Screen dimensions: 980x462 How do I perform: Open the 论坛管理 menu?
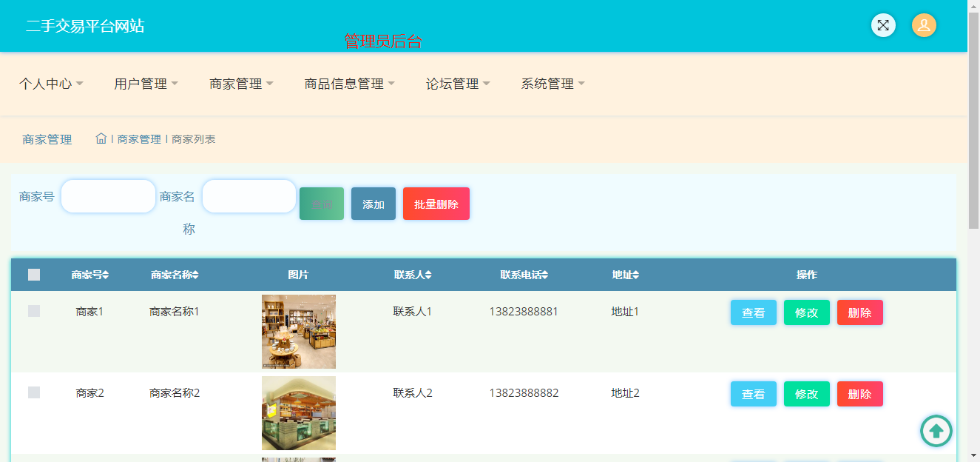pos(458,84)
